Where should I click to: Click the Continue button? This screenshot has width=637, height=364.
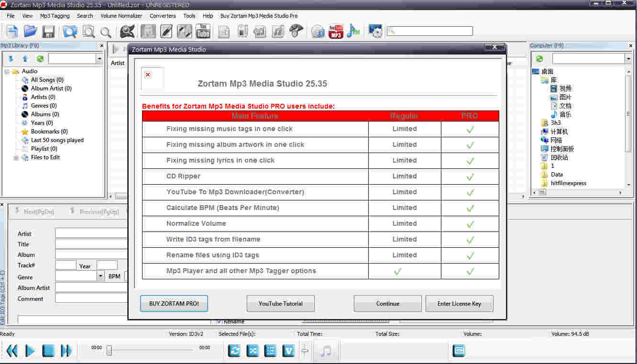387,304
